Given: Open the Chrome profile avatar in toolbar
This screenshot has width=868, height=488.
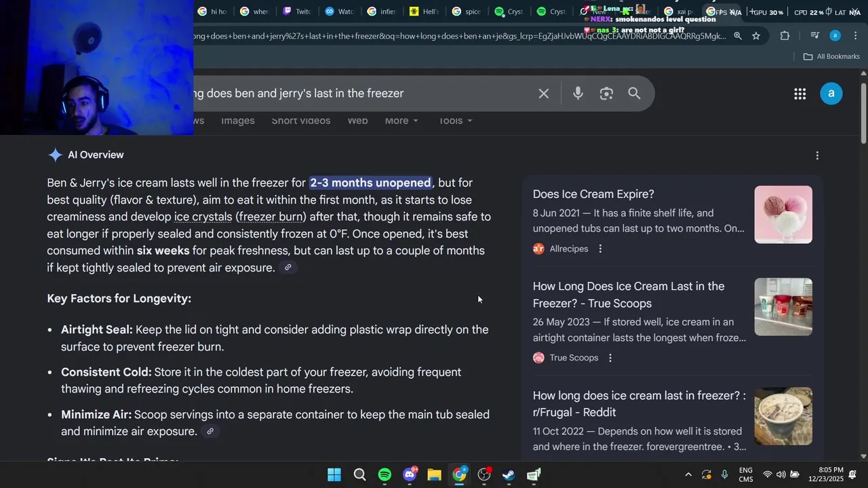Looking at the screenshot, I should 835,36.
